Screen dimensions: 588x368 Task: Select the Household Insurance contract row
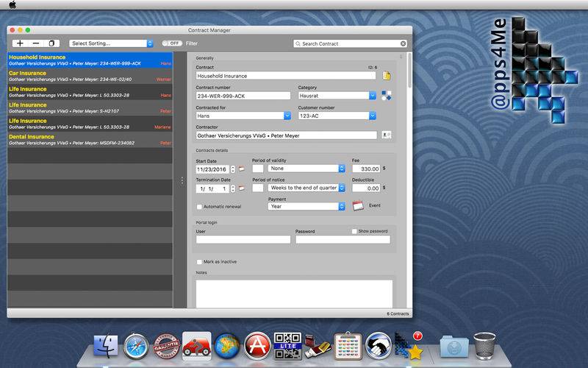pos(90,60)
